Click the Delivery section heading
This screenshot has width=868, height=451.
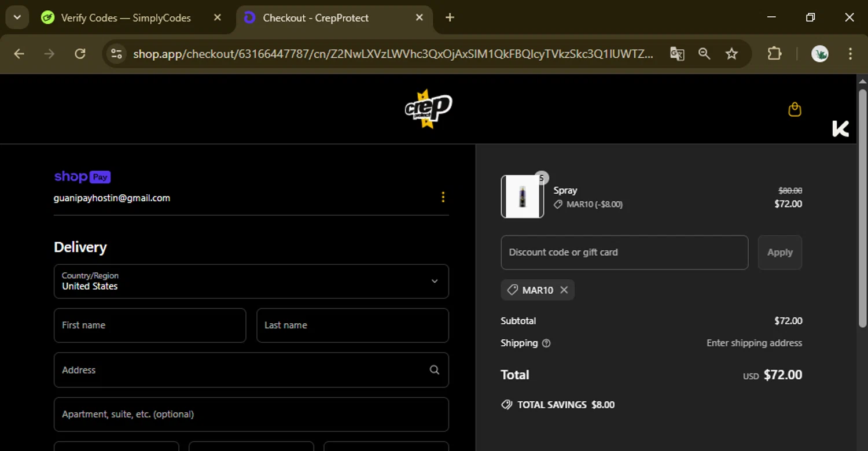80,247
